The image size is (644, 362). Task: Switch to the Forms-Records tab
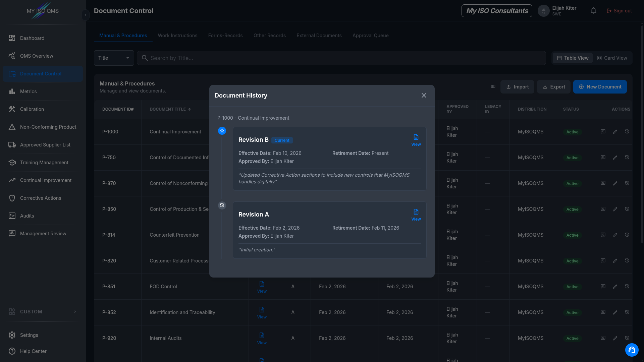[225, 36]
